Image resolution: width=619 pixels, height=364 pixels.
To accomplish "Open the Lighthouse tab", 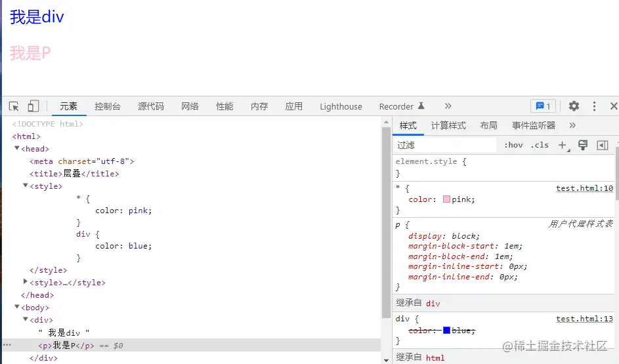I will click(x=341, y=106).
